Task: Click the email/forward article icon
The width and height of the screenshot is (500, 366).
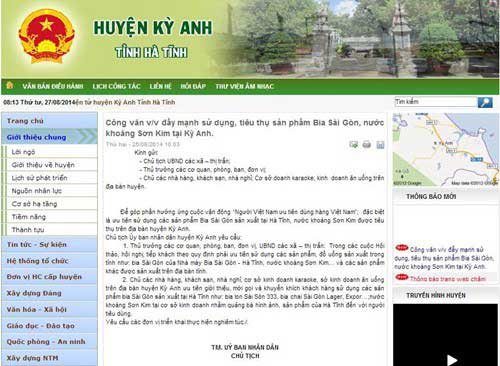Action: click(353, 145)
